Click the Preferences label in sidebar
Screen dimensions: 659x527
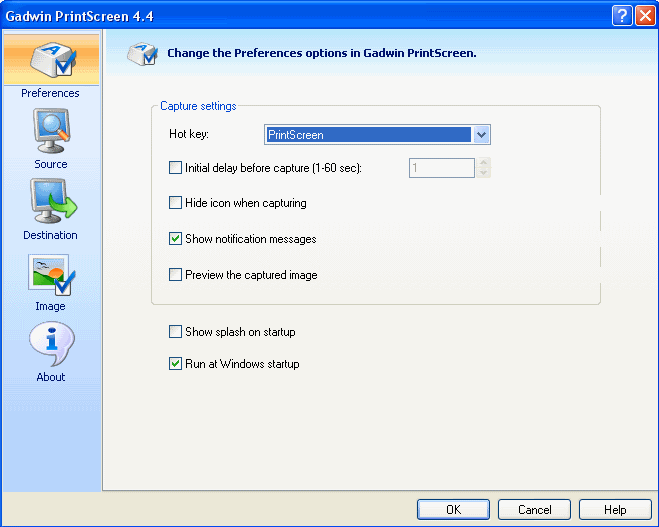click(50, 93)
